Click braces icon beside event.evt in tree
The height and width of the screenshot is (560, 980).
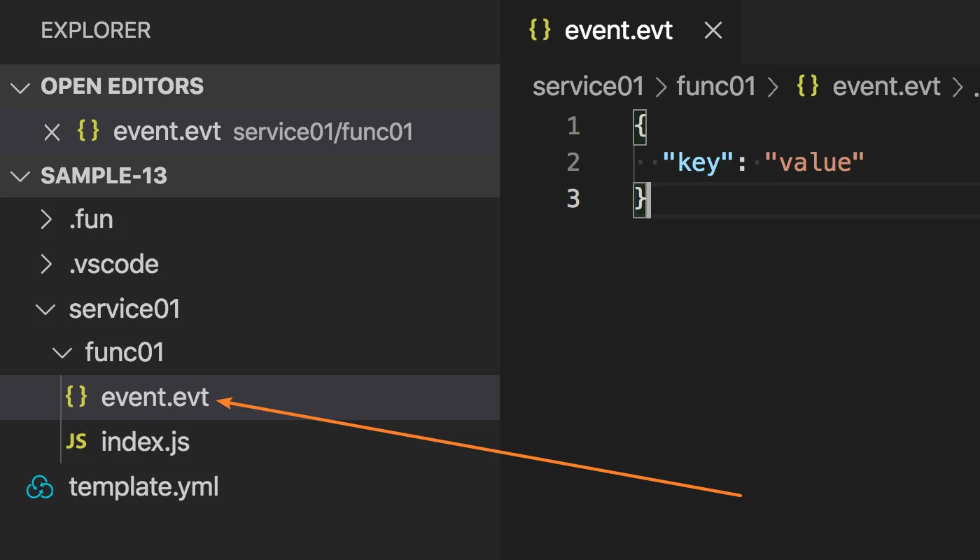pos(76,396)
